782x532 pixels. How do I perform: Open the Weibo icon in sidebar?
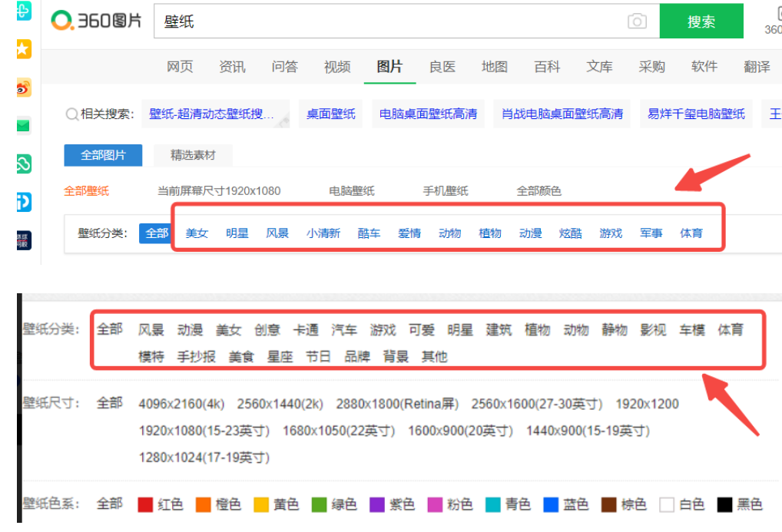tap(24, 88)
